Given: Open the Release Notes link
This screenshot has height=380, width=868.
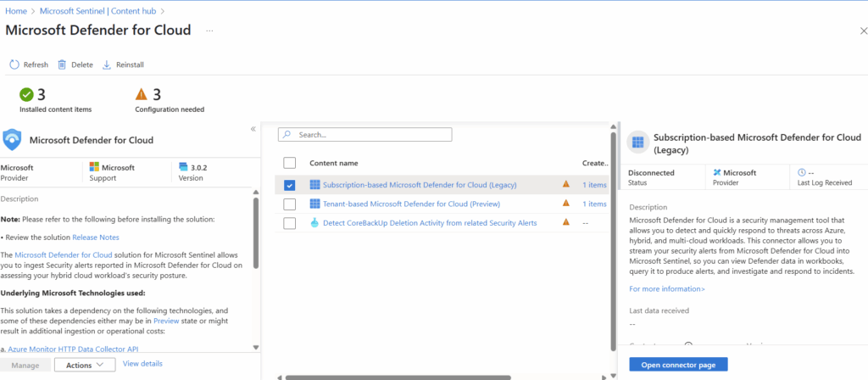Looking at the screenshot, I should coord(96,237).
